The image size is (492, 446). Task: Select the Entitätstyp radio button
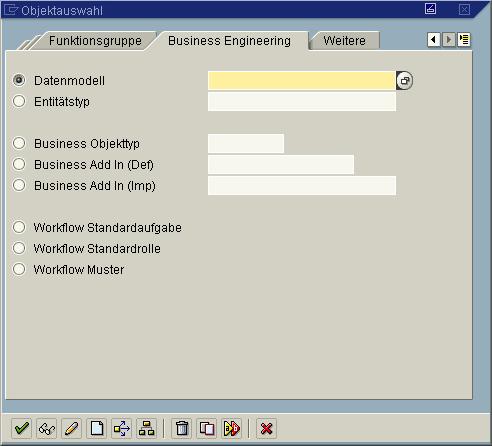point(19,101)
